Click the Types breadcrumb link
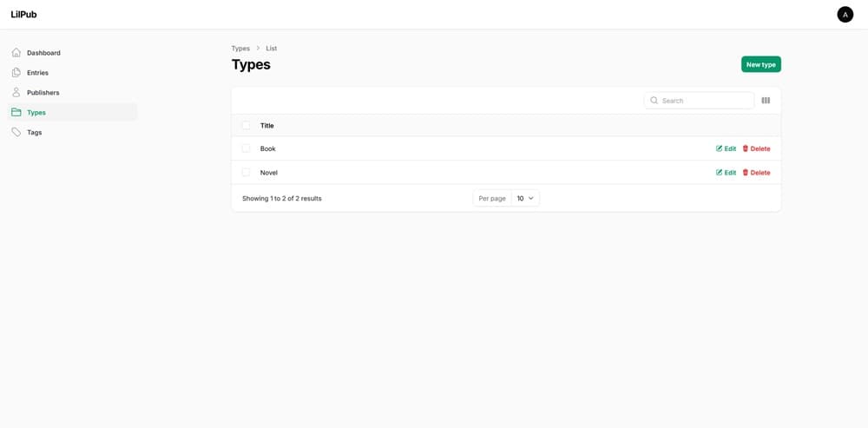This screenshot has width=868, height=428. [240, 49]
